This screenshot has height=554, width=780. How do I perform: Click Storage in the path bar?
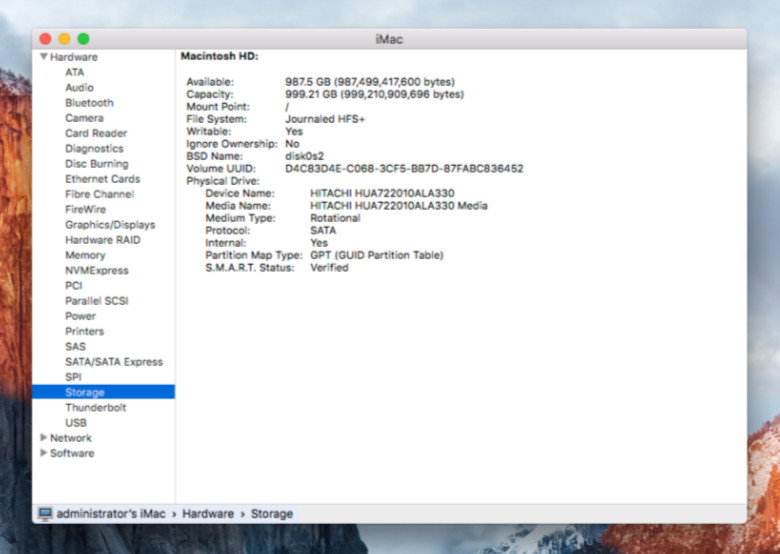[272, 514]
